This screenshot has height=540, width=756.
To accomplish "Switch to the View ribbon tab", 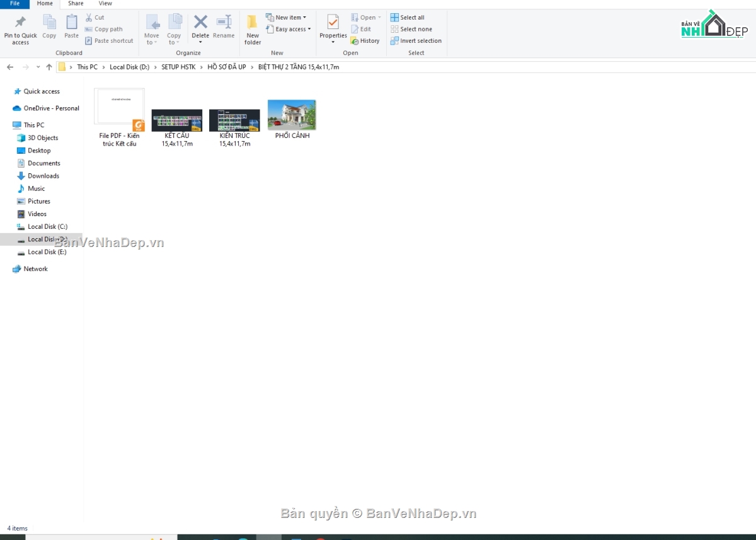I will (105, 4).
